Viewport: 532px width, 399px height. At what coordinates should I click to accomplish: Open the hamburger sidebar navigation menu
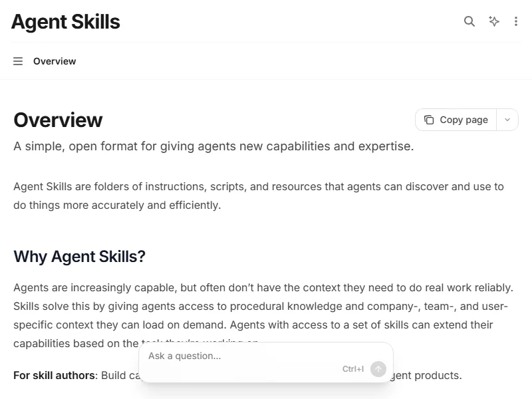click(x=18, y=61)
